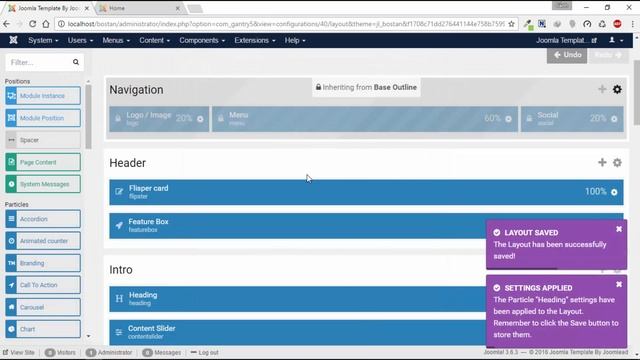640x360 pixels.
Task: Select the Spacer item
Action: tap(43, 140)
